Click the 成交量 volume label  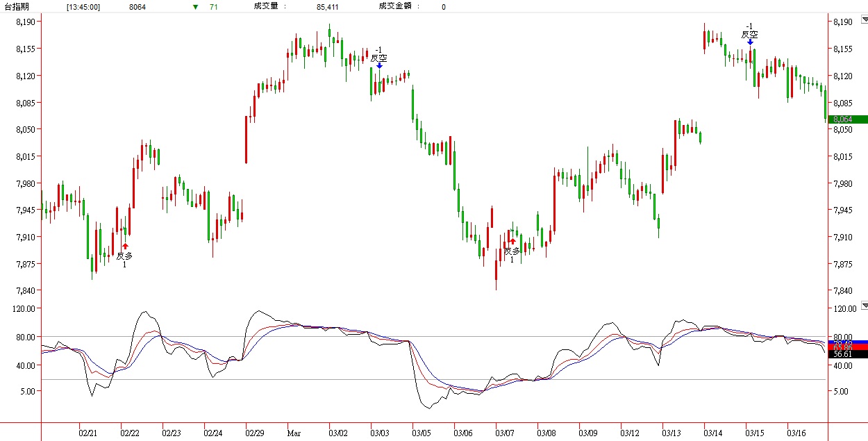click(x=267, y=7)
